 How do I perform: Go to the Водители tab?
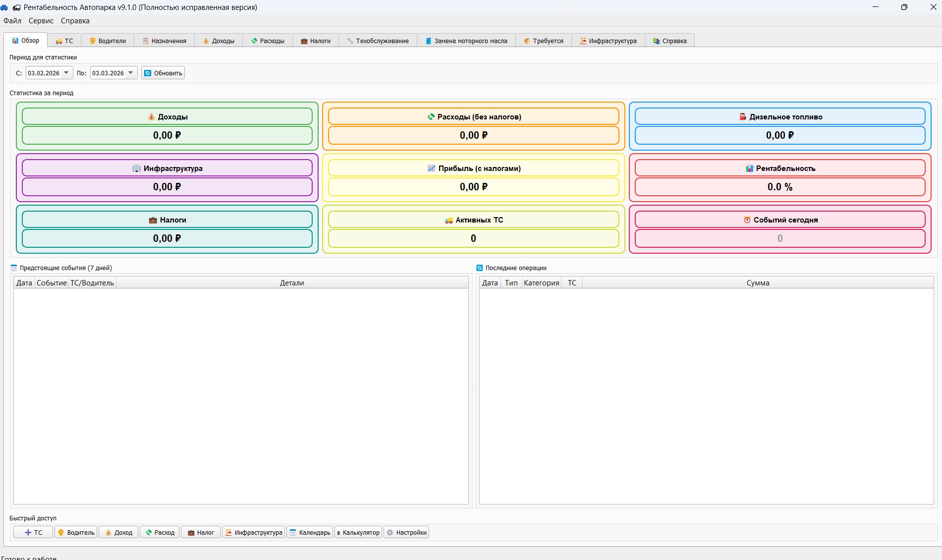[108, 41]
